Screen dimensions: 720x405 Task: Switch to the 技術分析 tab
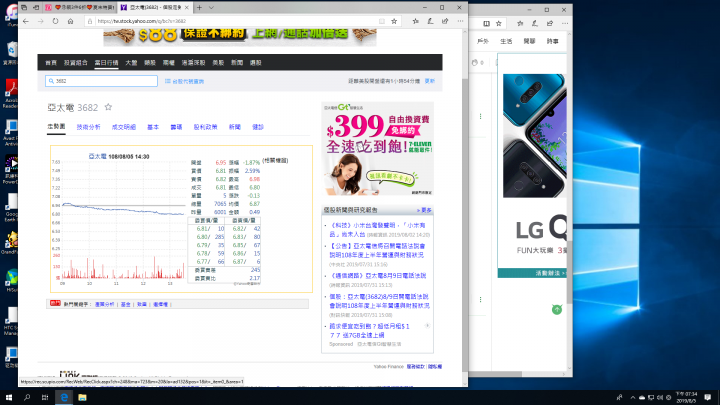click(89, 127)
